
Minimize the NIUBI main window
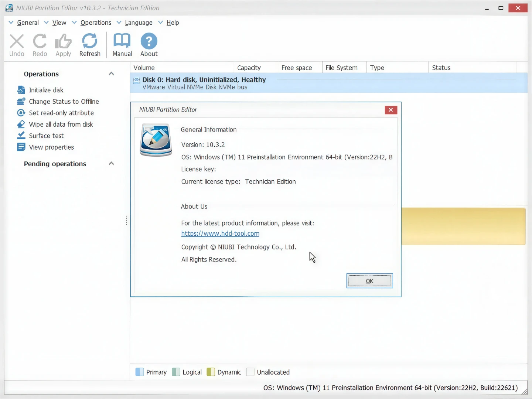click(487, 8)
